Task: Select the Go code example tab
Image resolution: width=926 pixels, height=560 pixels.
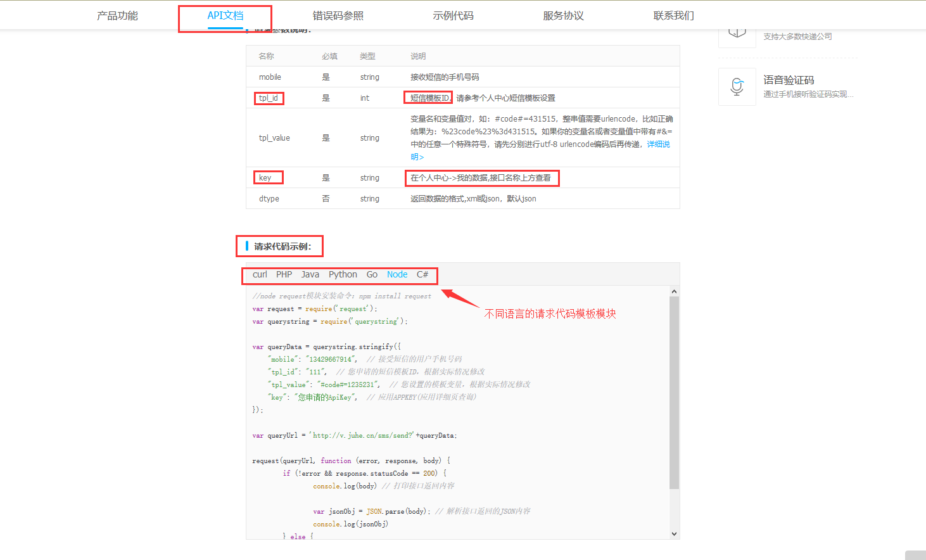Action: coord(372,274)
